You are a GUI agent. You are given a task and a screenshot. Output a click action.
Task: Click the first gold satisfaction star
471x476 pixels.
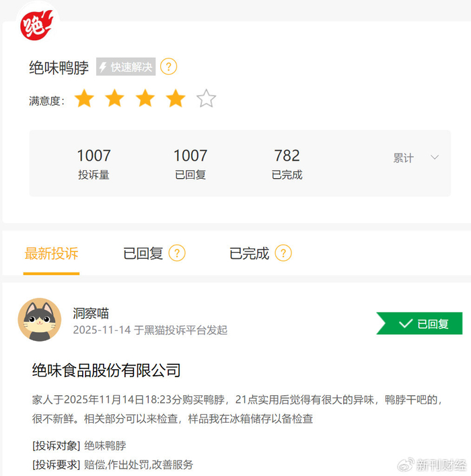pos(84,98)
